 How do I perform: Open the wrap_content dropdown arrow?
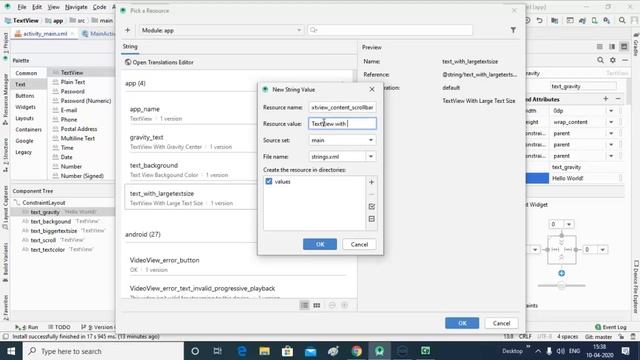(x=611, y=122)
